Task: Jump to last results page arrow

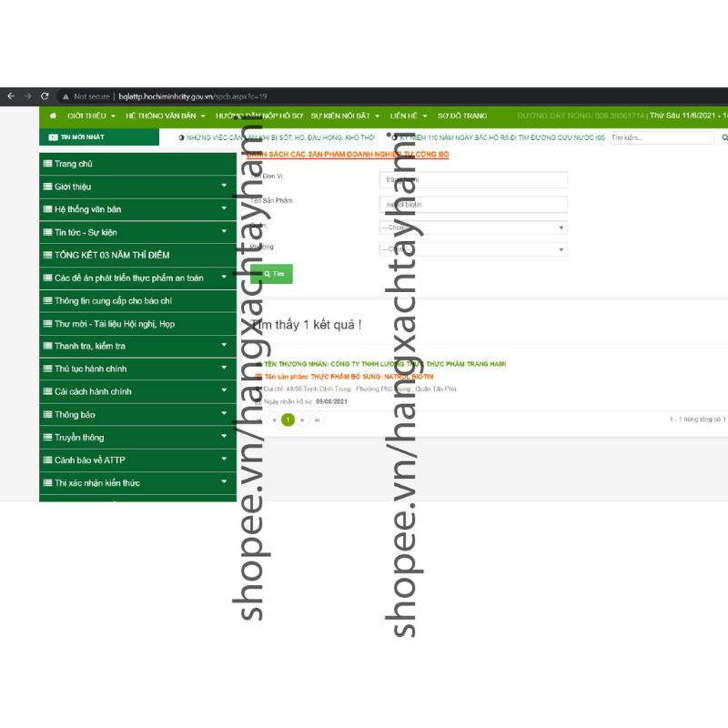Action: pyautogui.click(x=317, y=420)
